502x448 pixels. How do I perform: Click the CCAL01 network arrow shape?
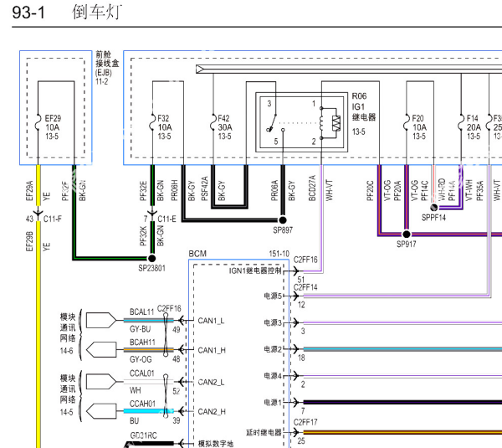[101, 382]
